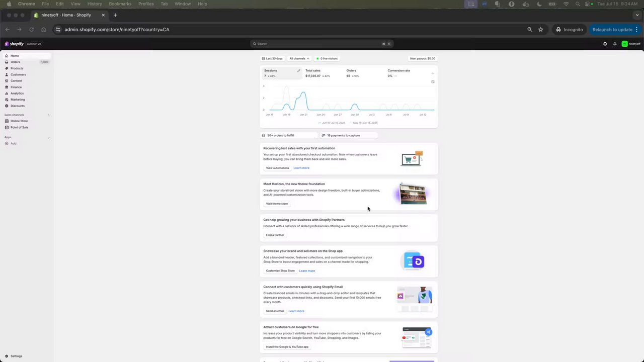Viewport: 644px width, 362px height.
Task: Reload the page in Chrome
Action: tap(31, 30)
